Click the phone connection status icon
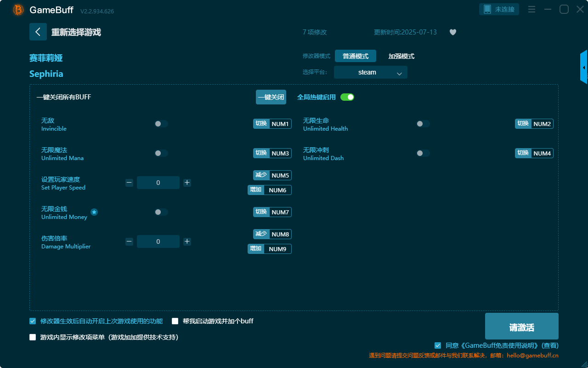This screenshot has width=588, height=368. tap(487, 9)
